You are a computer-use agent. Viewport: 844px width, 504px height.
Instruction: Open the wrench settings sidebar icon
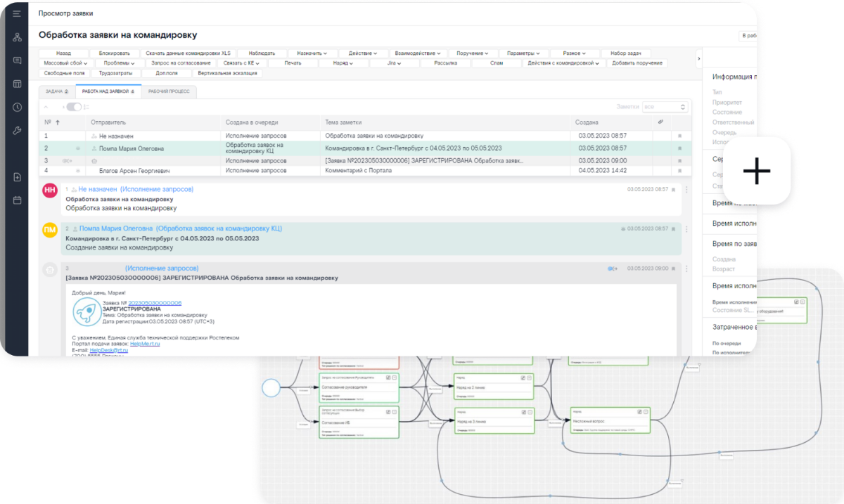(17, 131)
